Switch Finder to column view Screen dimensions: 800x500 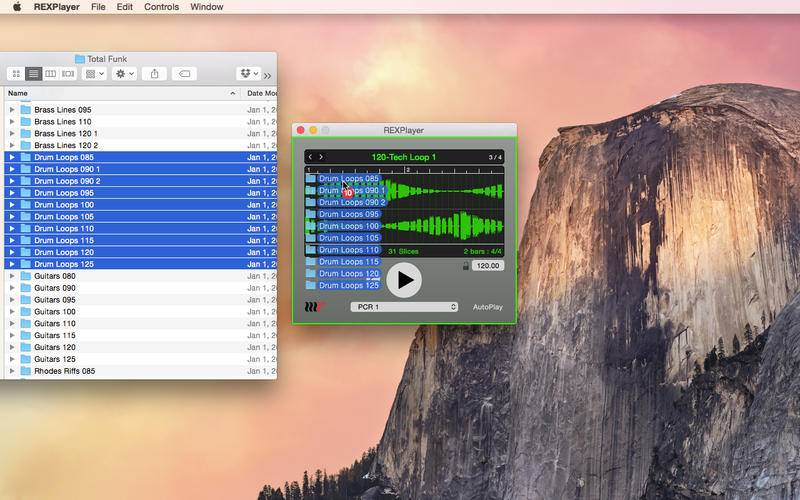point(51,74)
